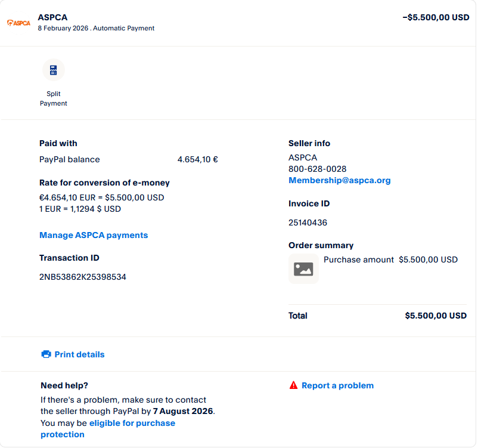
Task: Click the ASPCA title heading
Action: coord(52,17)
